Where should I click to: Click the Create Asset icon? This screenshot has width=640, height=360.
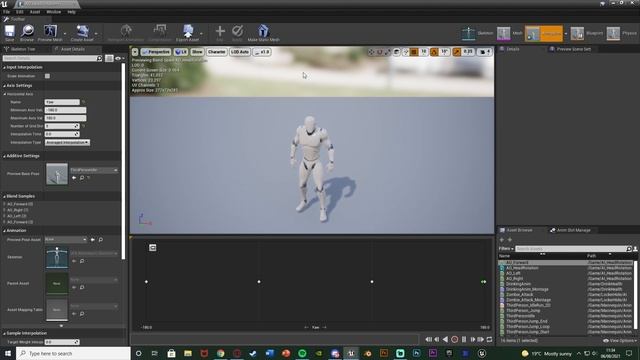82,33
